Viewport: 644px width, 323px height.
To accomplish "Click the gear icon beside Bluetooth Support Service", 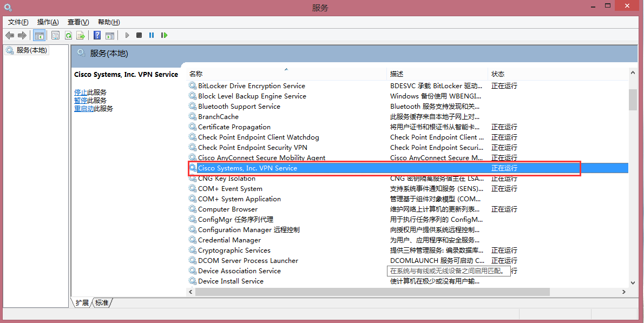I will tap(192, 106).
